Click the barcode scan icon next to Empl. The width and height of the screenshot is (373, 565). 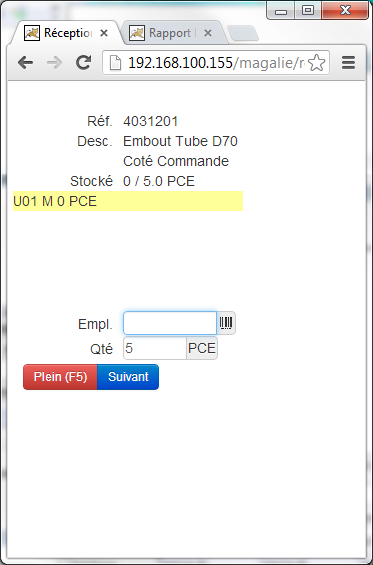226,323
